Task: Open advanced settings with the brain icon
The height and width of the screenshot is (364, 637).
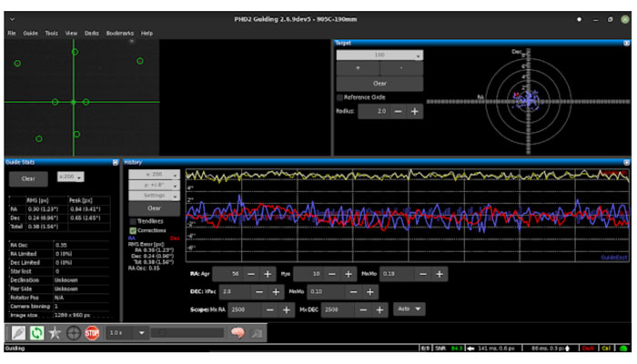Action: coord(239,333)
